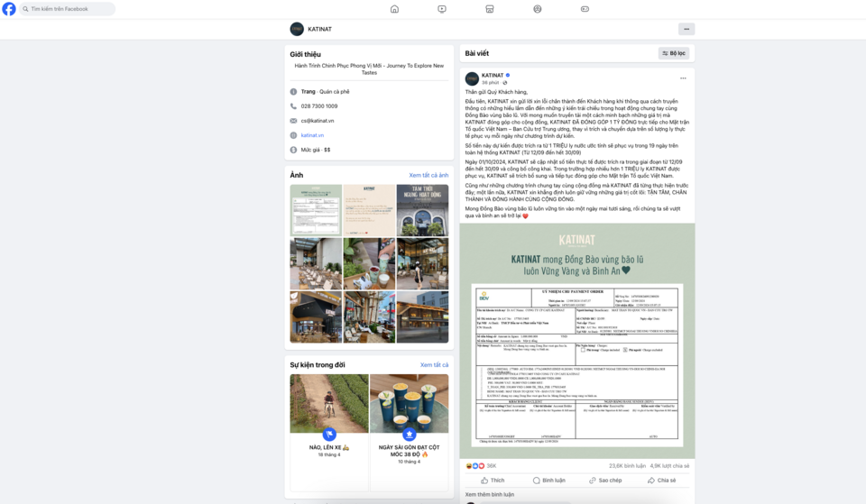Image resolution: width=866 pixels, height=504 pixels.
Task: Open the Tạm thời ngưng hoạt động photo
Action: [422, 210]
